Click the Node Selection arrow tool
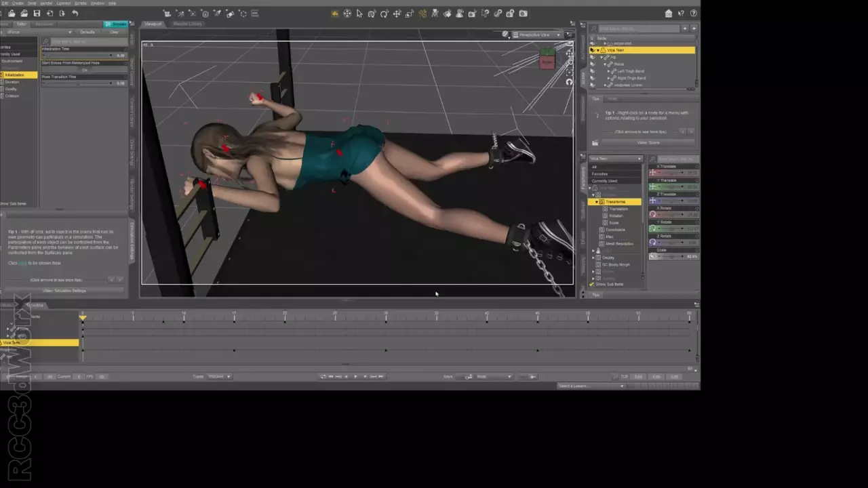This screenshot has width=868, height=488. 359,14
